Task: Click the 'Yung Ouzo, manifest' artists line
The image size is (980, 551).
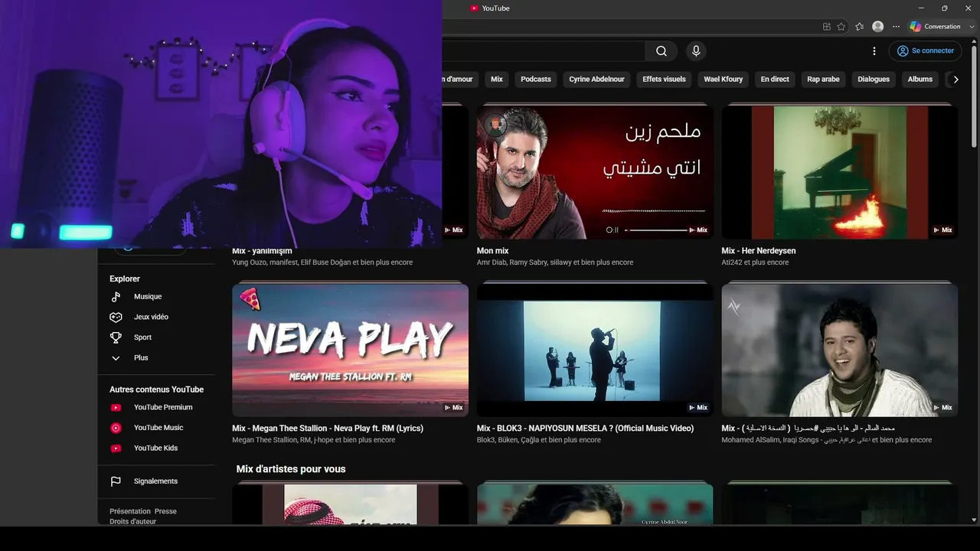Action: [x=322, y=262]
